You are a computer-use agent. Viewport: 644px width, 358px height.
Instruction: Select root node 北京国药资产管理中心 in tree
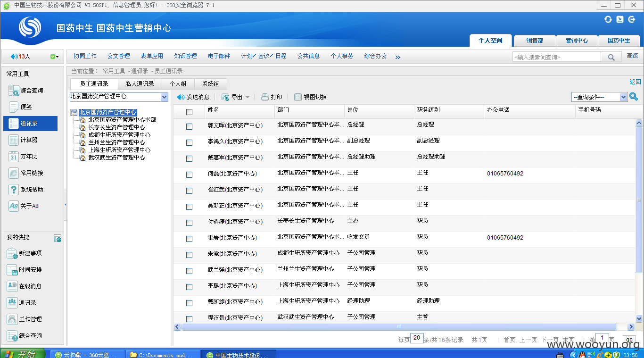[x=107, y=112]
